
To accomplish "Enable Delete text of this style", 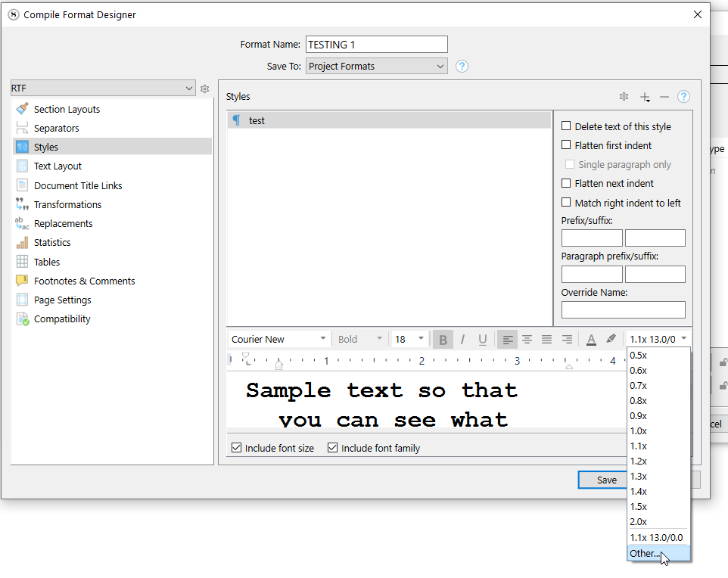I will click(566, 126).
